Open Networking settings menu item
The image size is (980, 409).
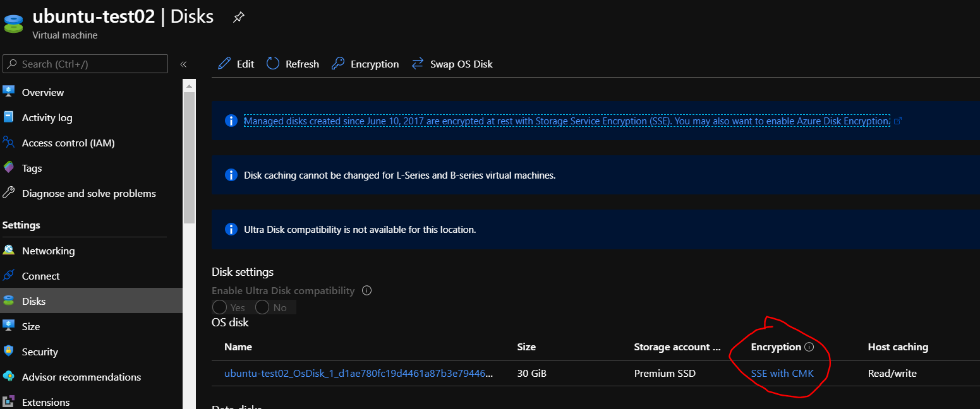91,251
